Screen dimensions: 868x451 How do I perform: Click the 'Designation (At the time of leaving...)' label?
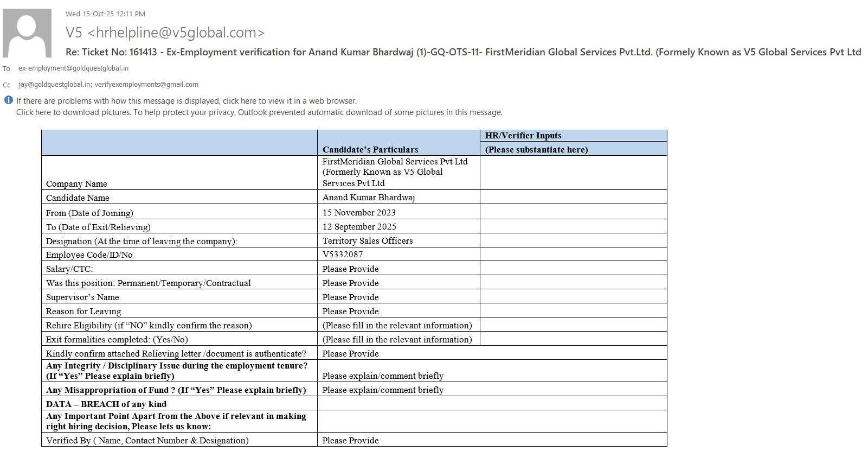(x=142, y=242)
